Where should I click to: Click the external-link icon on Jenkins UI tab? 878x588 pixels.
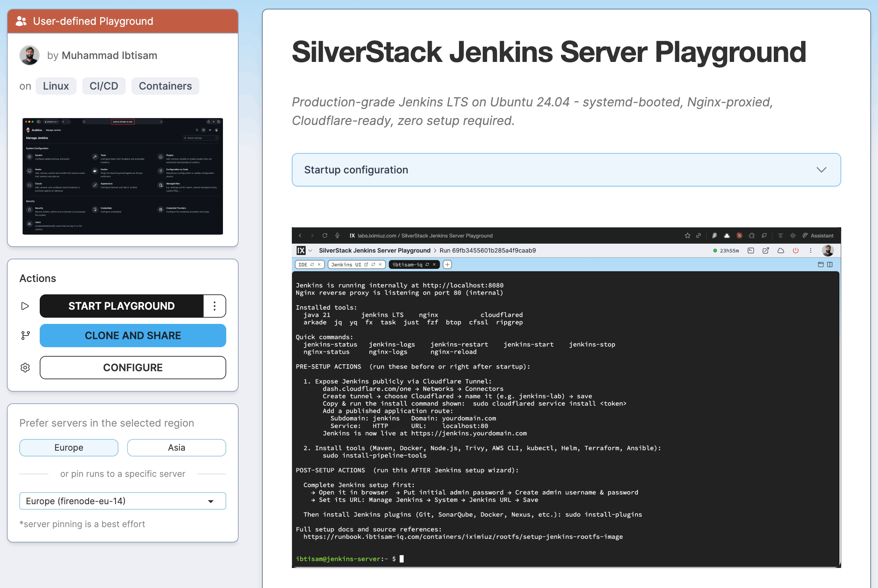click(366, 264)
